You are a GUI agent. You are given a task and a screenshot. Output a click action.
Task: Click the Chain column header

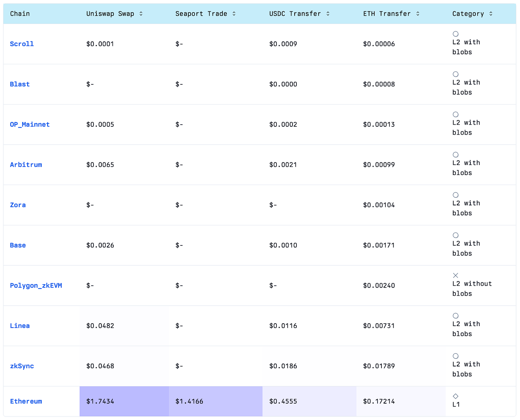click(20, 14)
